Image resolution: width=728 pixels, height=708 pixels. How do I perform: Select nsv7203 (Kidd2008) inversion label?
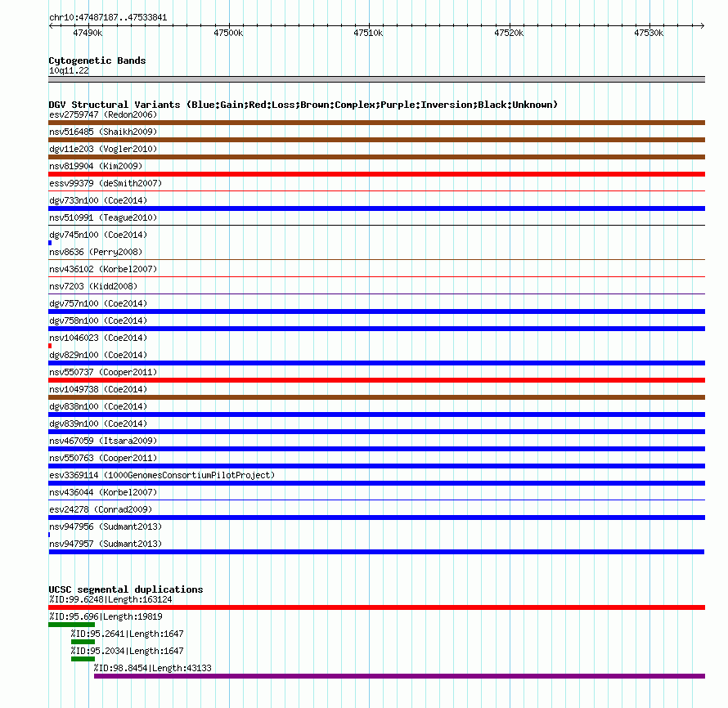[93, 286]
